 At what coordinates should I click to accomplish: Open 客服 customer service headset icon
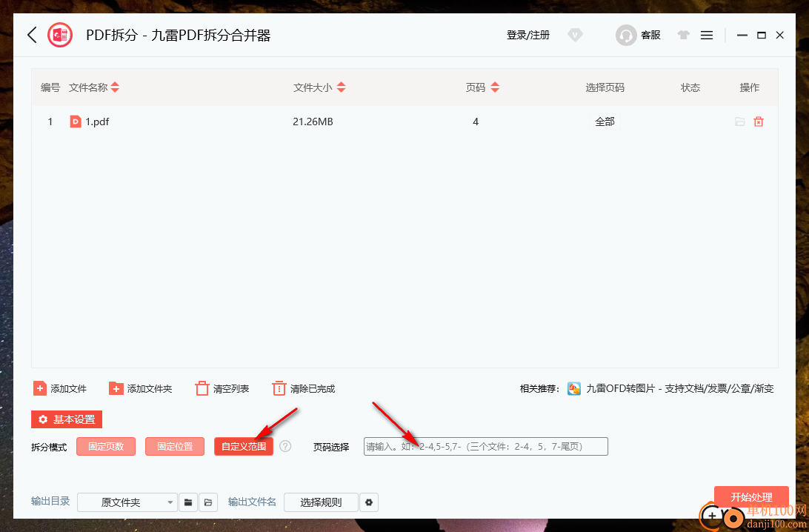(x=626, y=35)
